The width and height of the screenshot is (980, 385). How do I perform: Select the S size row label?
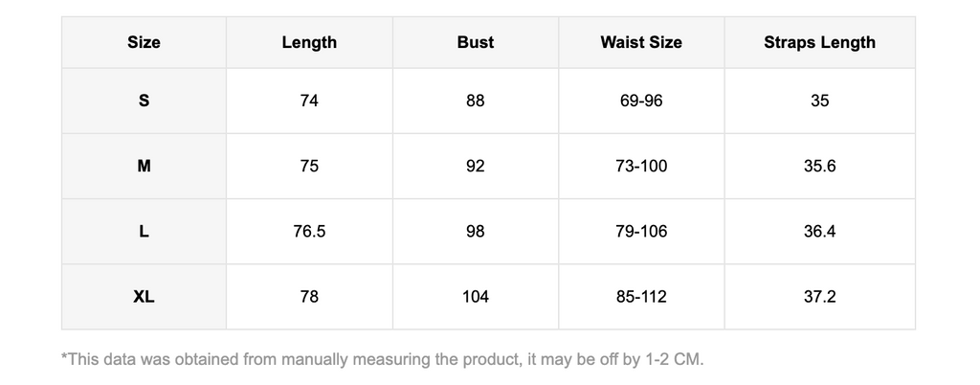(144, 101)
